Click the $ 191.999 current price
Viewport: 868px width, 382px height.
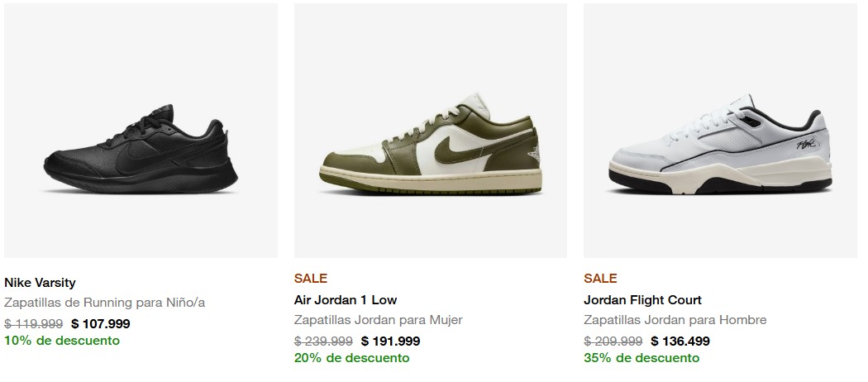[x=390, y=341]
